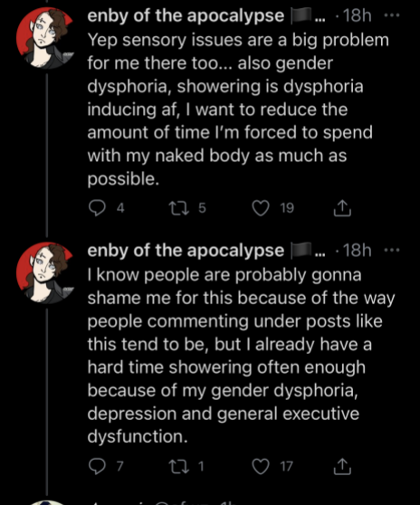This screenshot has width=420, height=505.
Task: Open second tweet's 18h timestamp
Action: tap(358, 251)
